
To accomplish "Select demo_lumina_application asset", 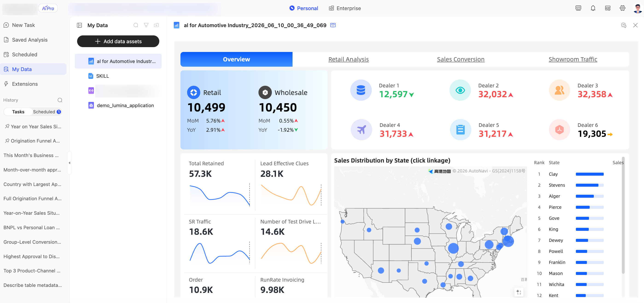I will coord(118,106).
